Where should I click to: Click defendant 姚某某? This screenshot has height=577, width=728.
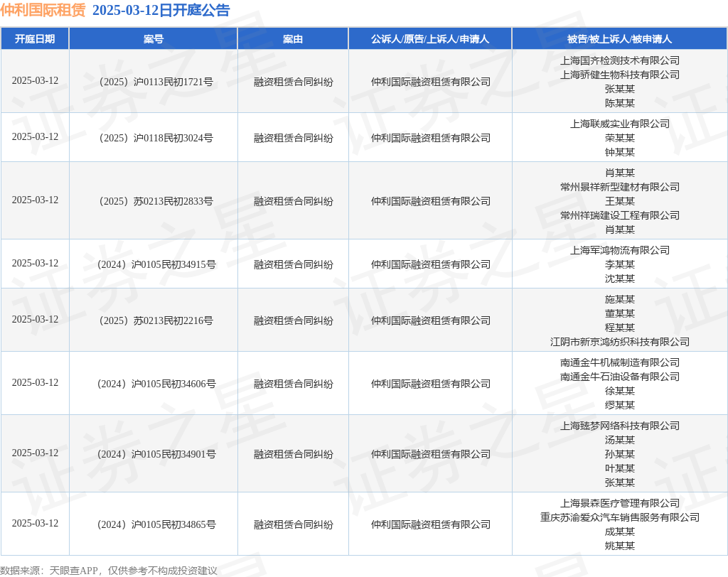[x=620, y=546]
